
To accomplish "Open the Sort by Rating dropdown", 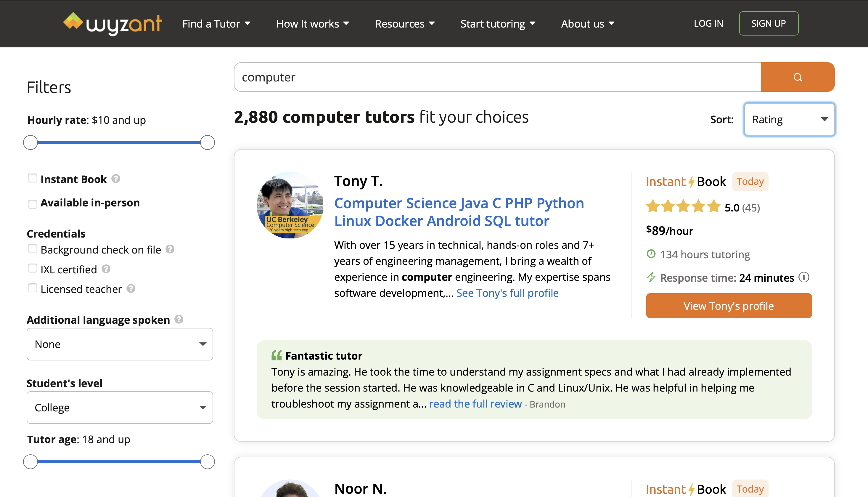I will 789,119.
